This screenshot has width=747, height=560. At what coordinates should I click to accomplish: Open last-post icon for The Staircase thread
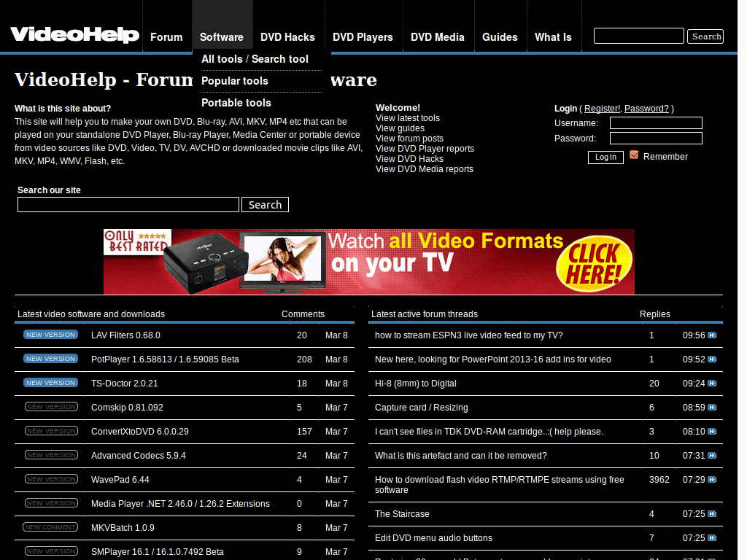(712, 514)
